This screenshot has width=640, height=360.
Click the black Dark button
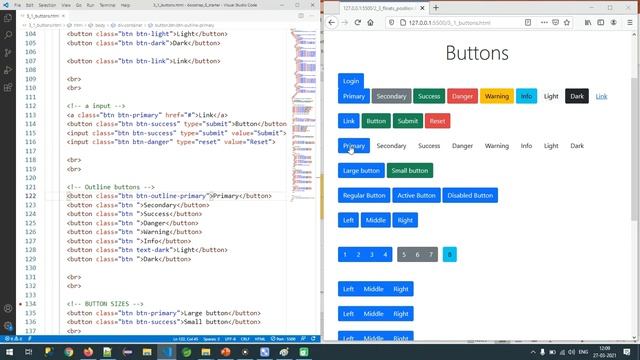577,96
